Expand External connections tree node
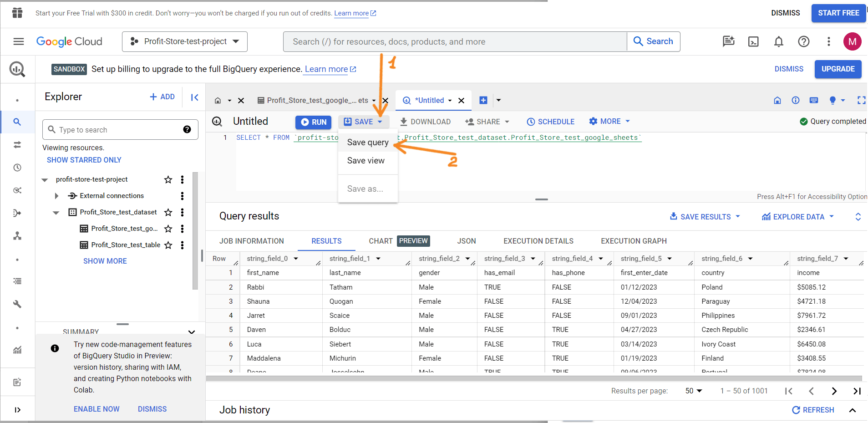This screenshot has height=423, width=868. (56, 196)
